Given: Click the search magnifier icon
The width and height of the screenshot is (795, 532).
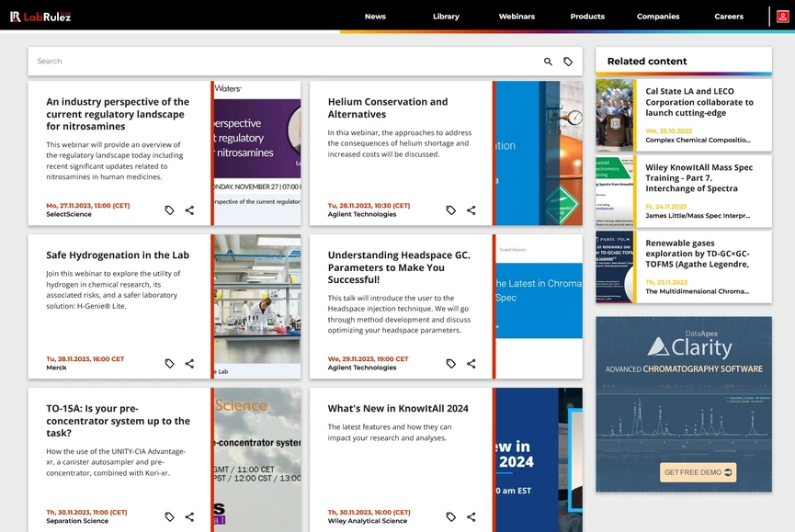Looking at the screenshot, I should click(x=548, y=62).
